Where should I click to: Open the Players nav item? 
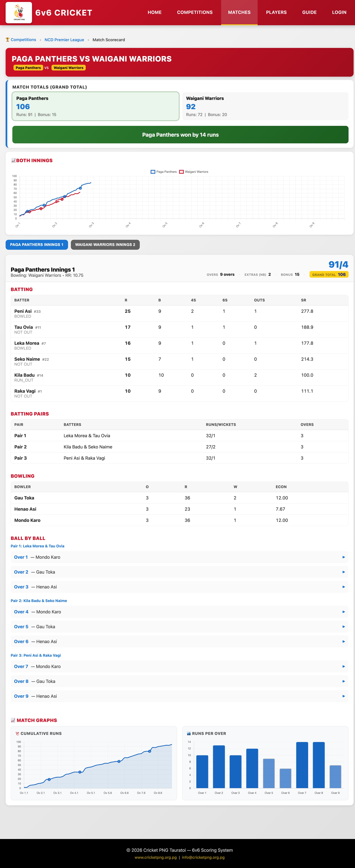click(276, 12)
